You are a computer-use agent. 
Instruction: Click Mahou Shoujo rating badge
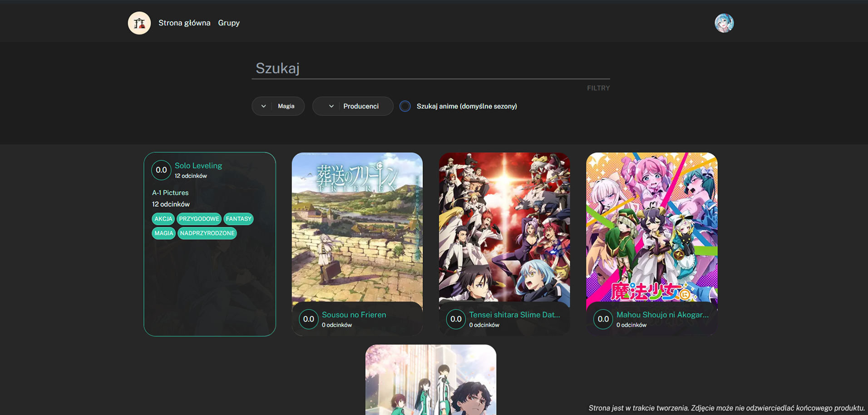pos(603,319)
